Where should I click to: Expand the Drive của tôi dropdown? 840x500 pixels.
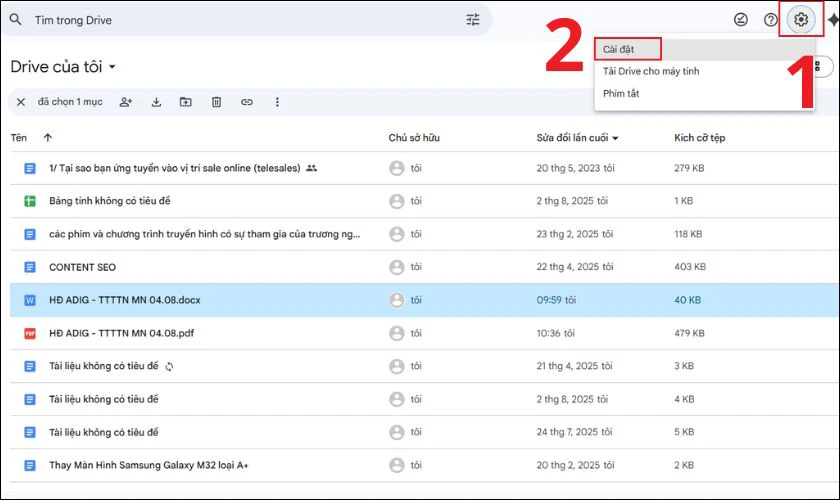point(112,67)
